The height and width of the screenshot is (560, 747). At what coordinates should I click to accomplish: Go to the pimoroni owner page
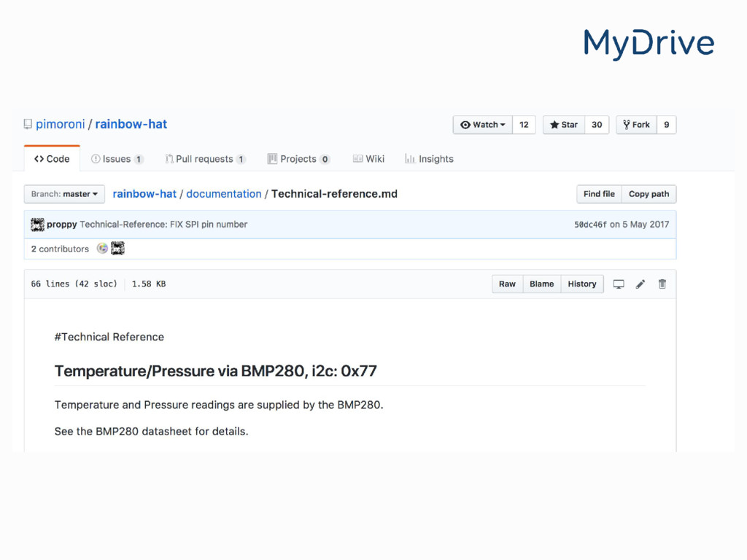tap(60, 124)
